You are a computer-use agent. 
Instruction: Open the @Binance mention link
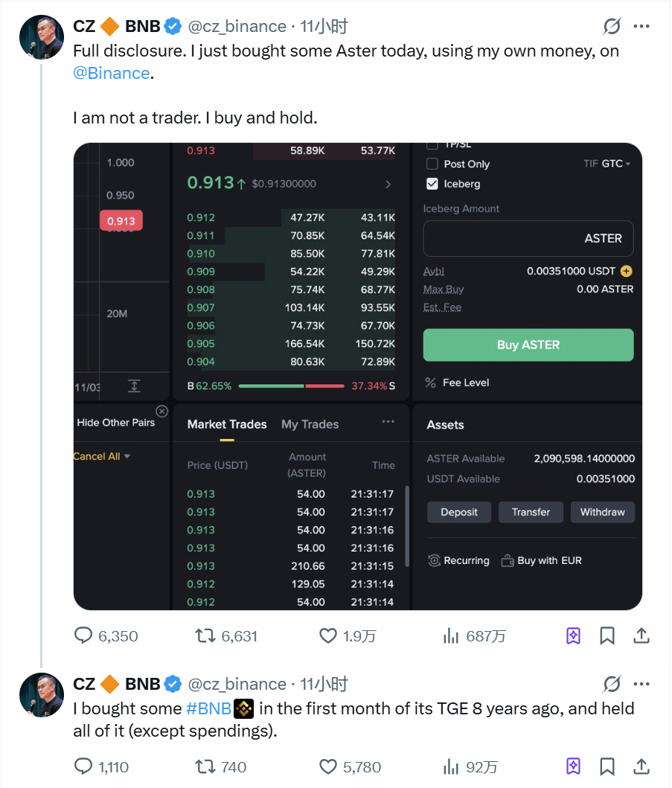click(x=112, y=73)
